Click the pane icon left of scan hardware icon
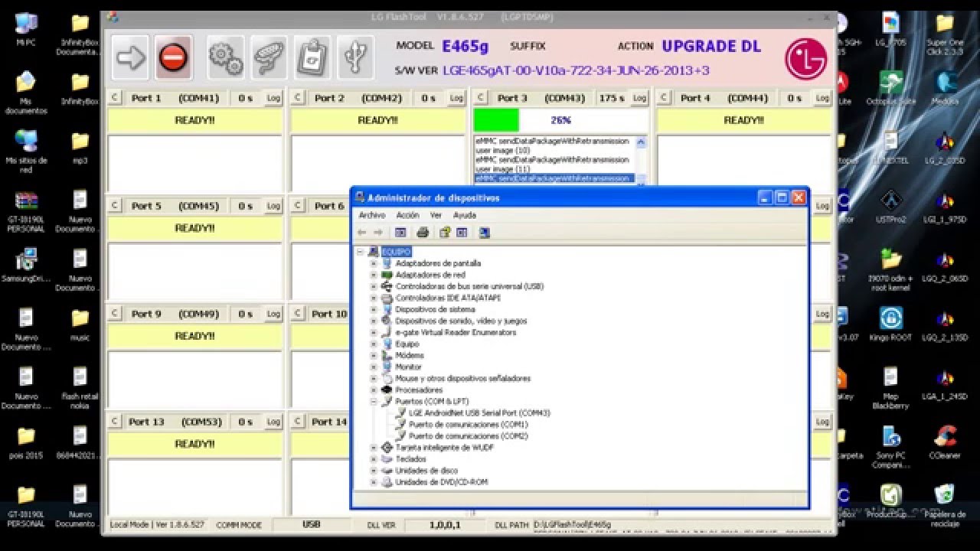Screen dimensions: 980x551 462,233
